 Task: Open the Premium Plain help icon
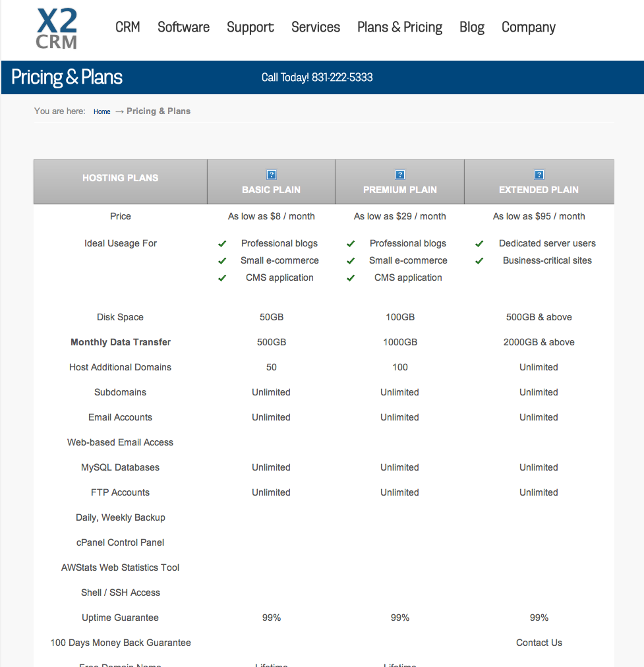click(x=399, y=175)
